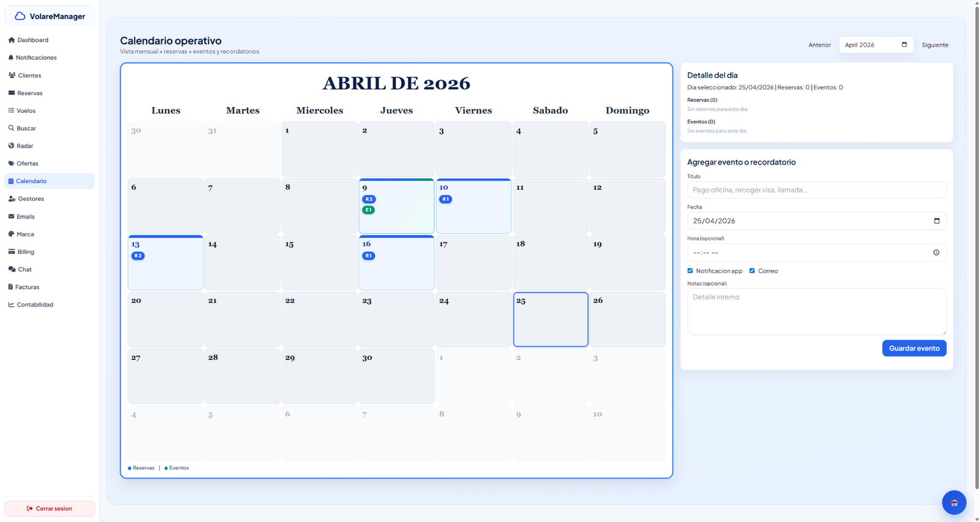Select Contabilidad in sidebar
The height and width of the screenshot is (522, 980).
point(50,305)
